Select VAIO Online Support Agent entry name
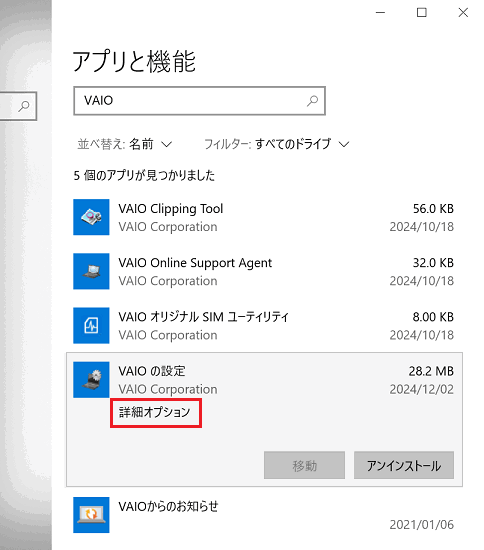This screenshot has height=550, width=484. point(195,263)
